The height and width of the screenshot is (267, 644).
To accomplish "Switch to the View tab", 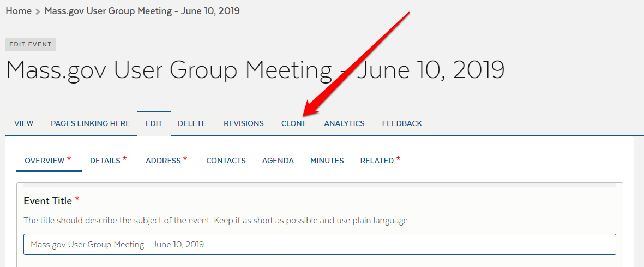I will [x=23, y=123].
